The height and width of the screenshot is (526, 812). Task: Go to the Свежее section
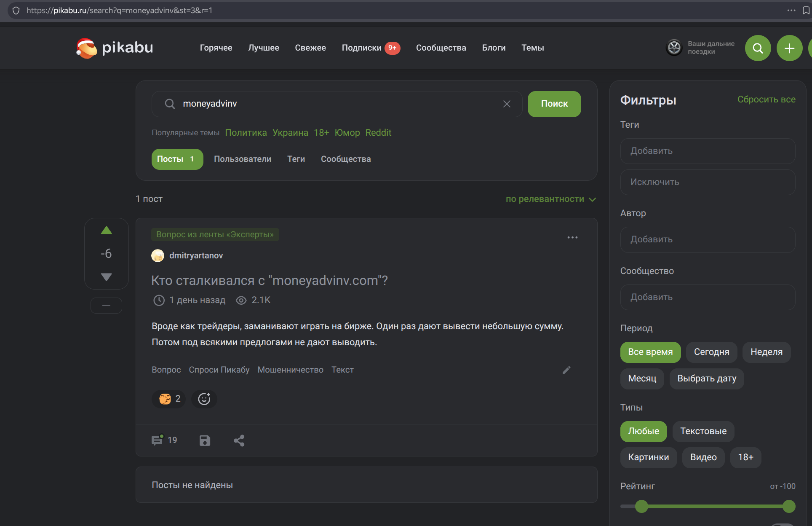[x=310, y=48]
